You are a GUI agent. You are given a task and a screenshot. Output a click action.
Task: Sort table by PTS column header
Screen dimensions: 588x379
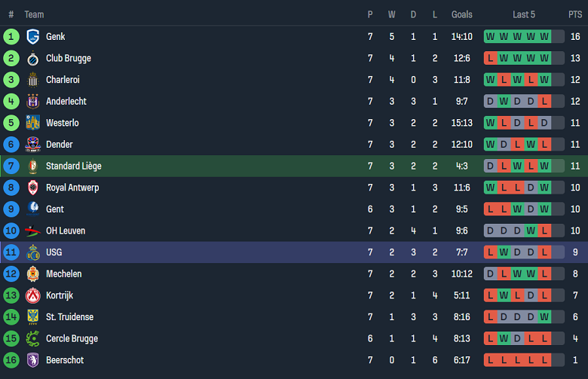click(574, 14)
